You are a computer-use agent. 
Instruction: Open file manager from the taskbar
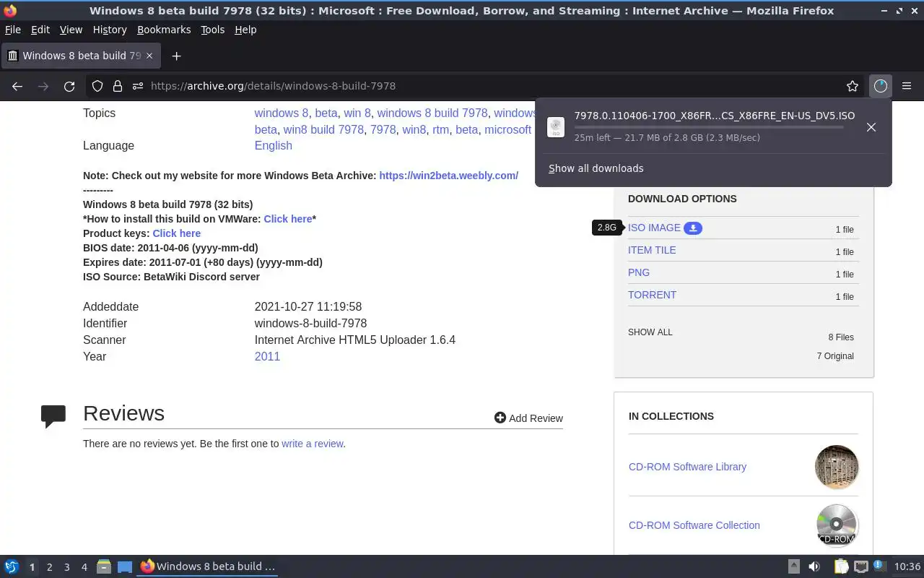pos(104,566)
